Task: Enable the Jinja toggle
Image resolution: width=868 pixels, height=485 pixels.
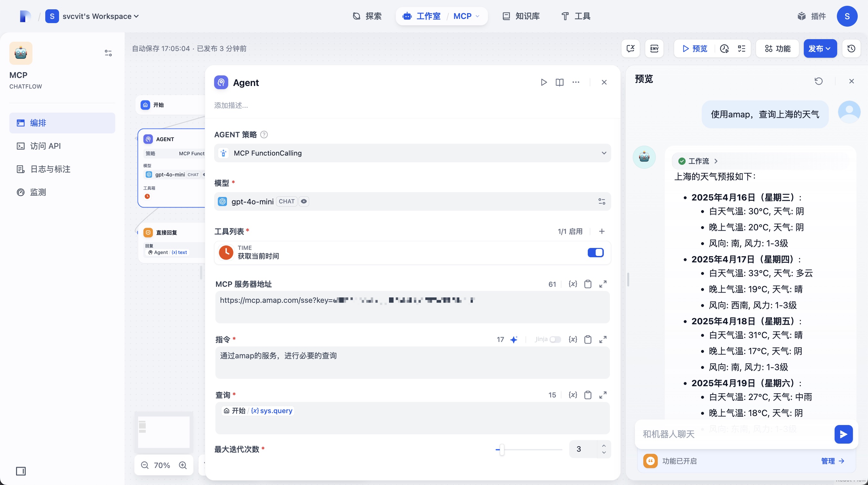Action: tap(555, 339)
